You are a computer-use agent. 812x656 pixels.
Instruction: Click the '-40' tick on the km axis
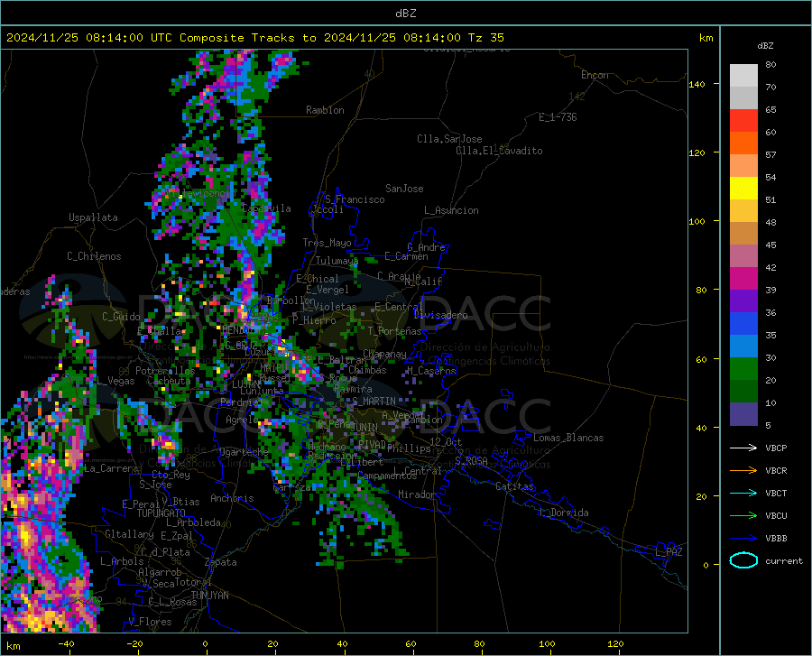(x=66, y=644)
